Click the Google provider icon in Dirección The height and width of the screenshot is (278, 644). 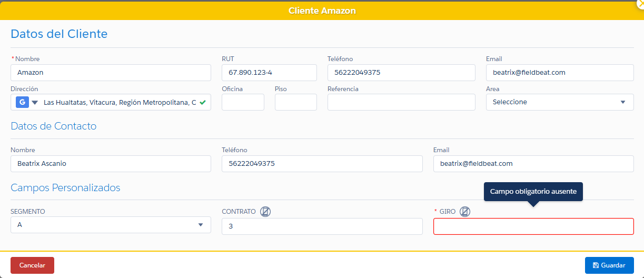pos(22,102)
